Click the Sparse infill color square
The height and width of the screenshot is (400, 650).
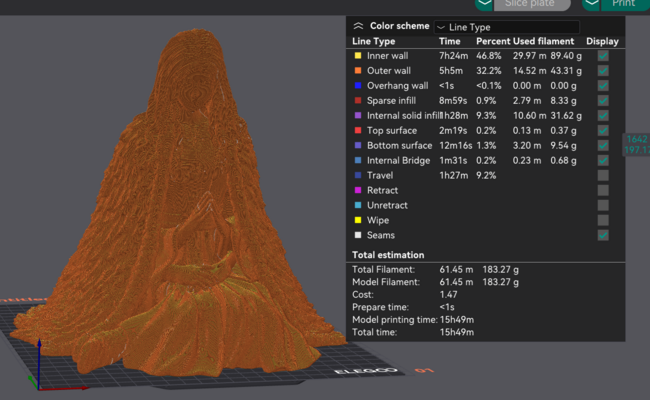[358, 101]
